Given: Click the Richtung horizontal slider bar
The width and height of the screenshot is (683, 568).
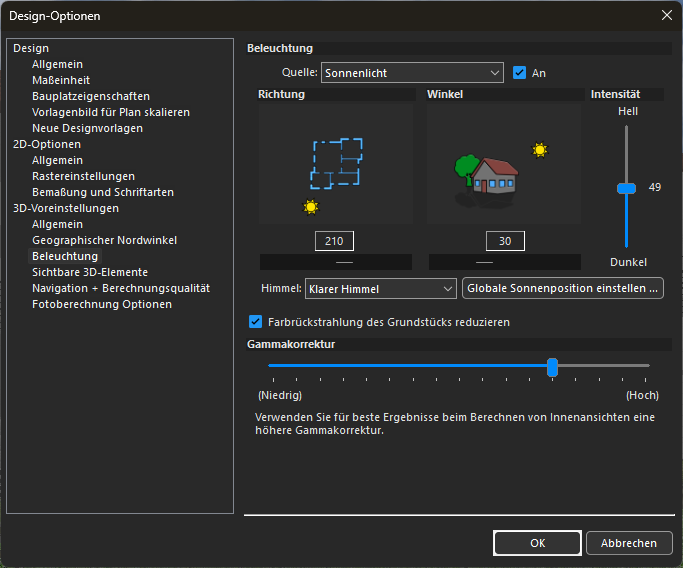Looking at the screenshot, I should (336, 262).
